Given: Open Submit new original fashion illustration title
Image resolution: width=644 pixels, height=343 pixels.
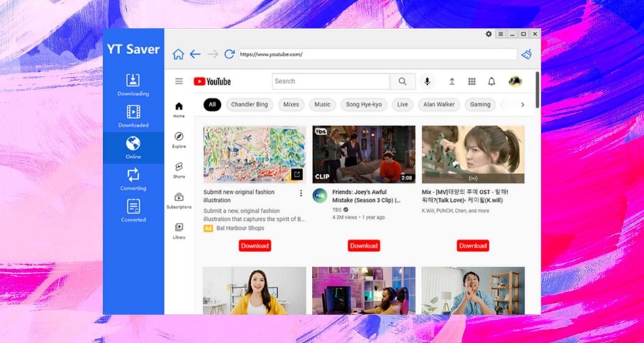Looking at the screenshot, I should coord(239,196).
